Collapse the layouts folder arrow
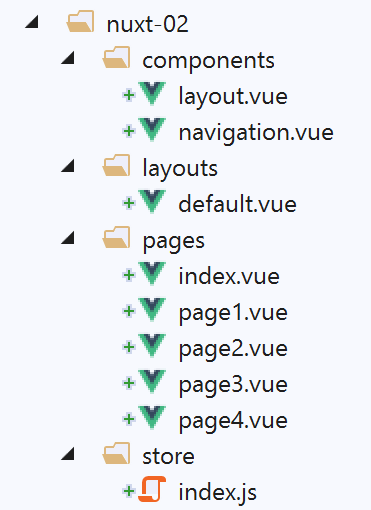Viewport: 371px width, 510px height. click(68, 166)
